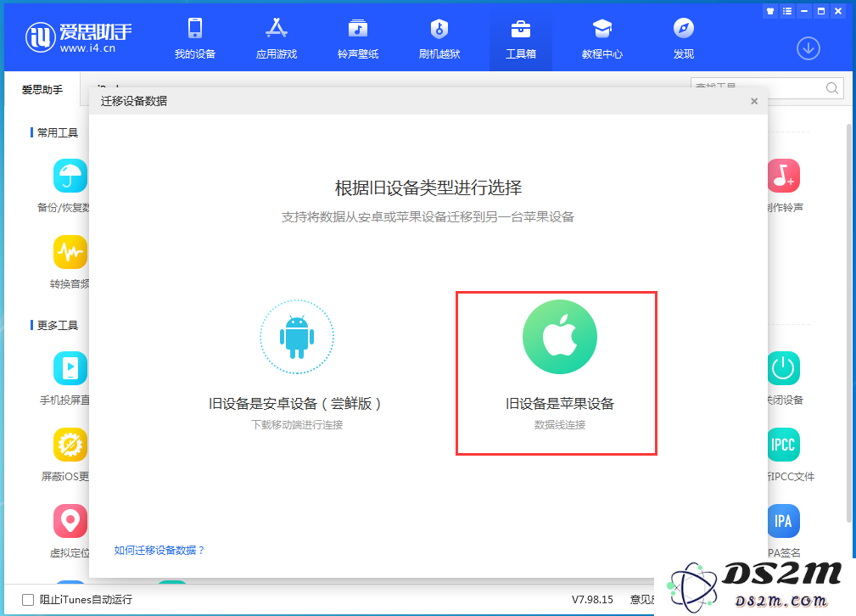The height and width of the screenshot is (616, 856).
Task: Click the tool search magnifier icon
Action: [831, 88]
